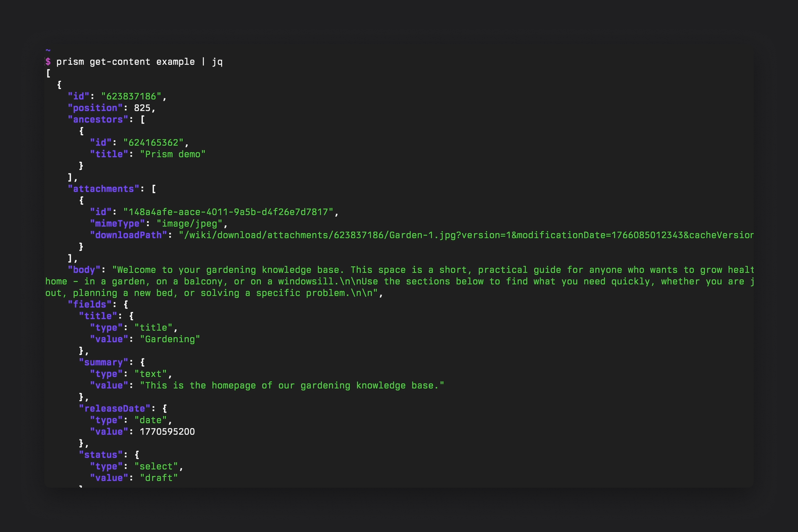This screenshot has width=798, height=532.
Task: Click the "position" key
Action: [x=95, y=108]
